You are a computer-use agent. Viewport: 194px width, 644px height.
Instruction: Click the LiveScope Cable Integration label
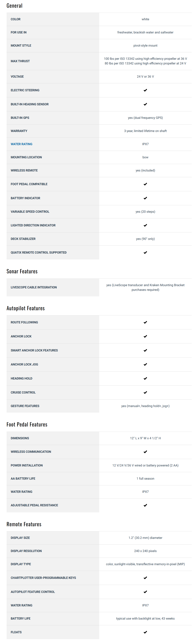tap(34, 287)
